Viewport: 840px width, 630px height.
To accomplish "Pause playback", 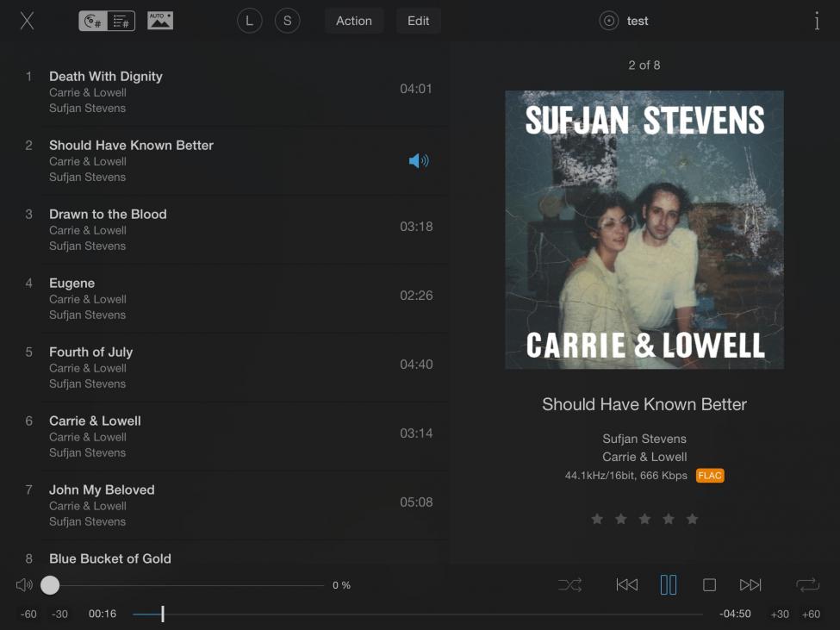I will pos(668,585).
